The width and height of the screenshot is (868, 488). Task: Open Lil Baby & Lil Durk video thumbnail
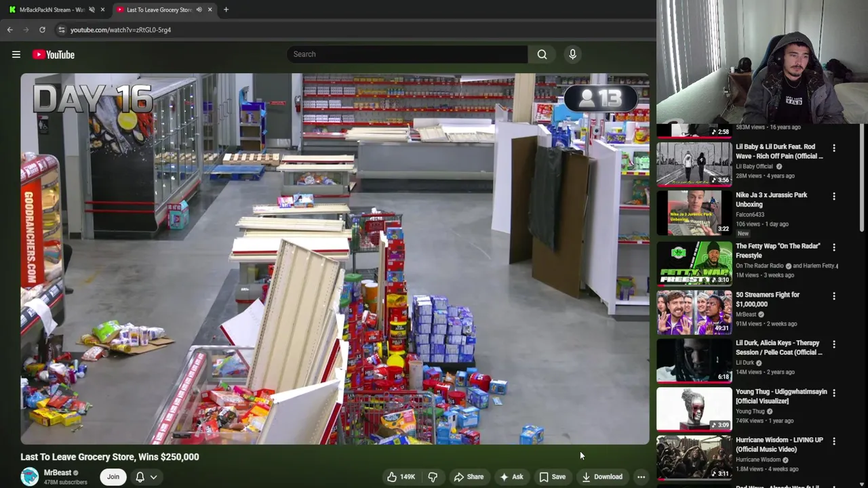click(694, 163)
